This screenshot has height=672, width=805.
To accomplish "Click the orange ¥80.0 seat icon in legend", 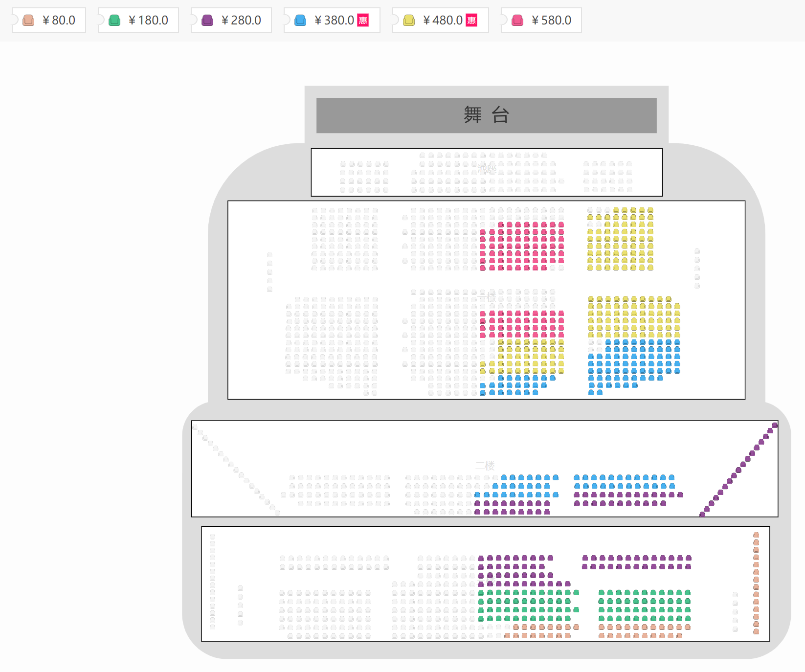I will click(28, 20).
